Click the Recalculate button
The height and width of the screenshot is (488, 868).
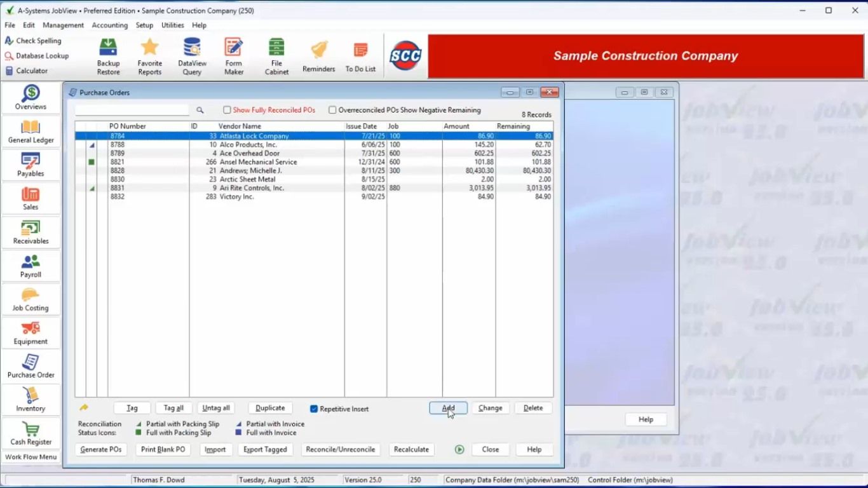pos(411,449)
